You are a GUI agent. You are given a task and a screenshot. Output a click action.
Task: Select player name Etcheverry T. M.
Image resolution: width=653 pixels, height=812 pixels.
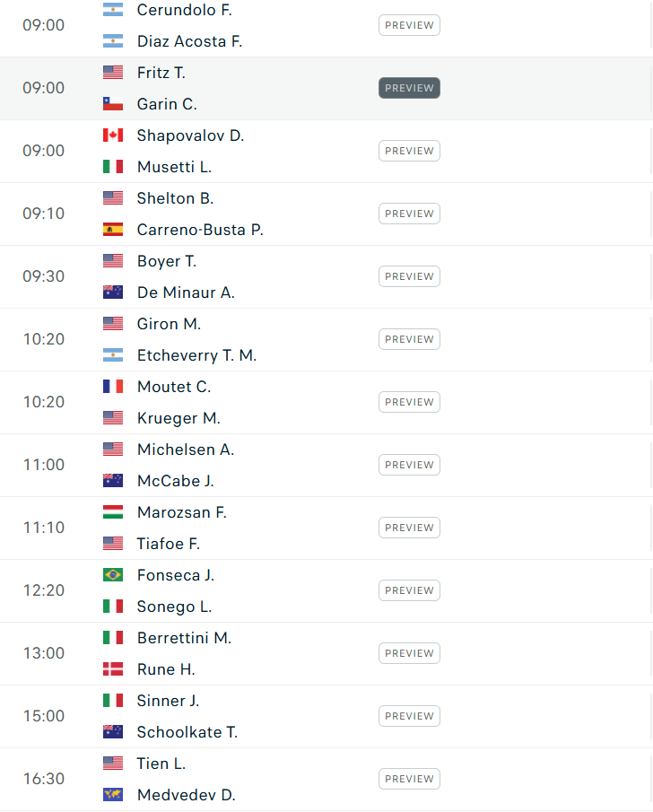pos(196,355)
